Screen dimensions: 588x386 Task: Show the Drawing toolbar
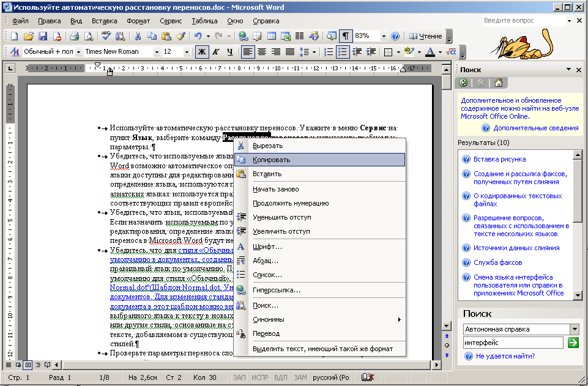[314, 36]
